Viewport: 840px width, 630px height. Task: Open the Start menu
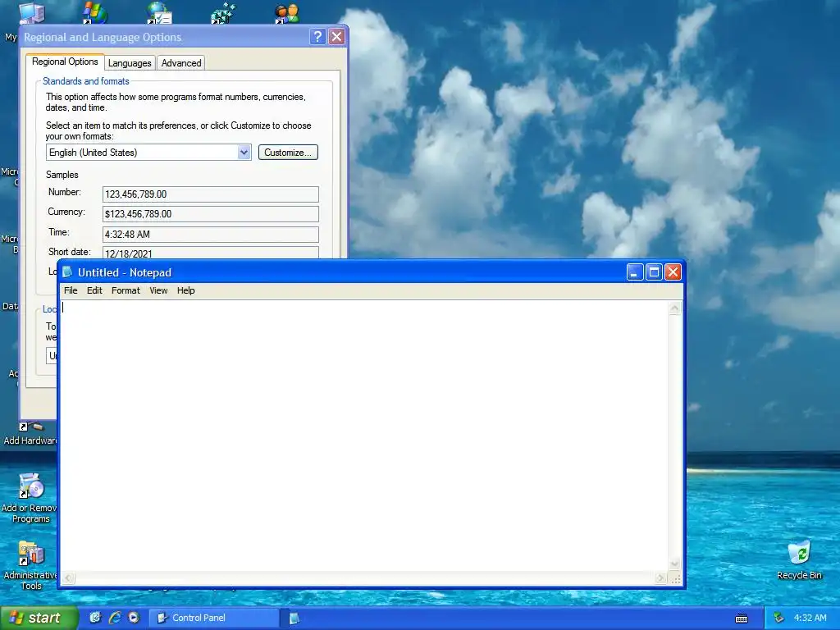pos(39,618)
